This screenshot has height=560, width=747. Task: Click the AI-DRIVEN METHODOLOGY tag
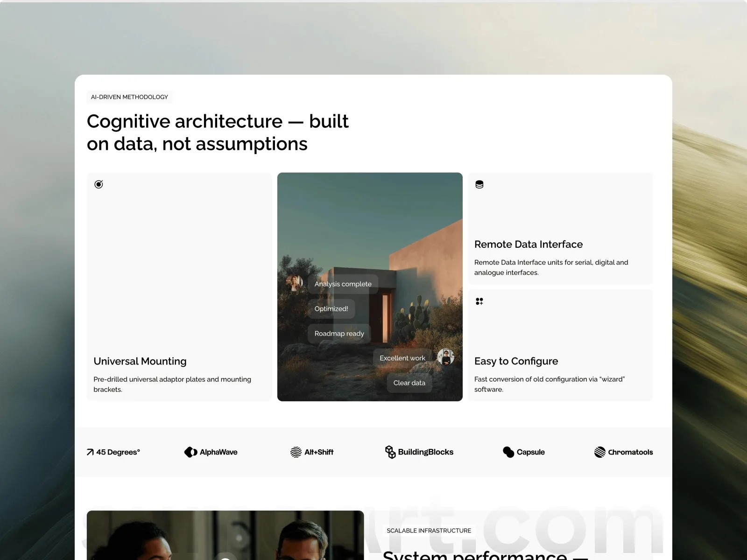(x=129, y=97)
